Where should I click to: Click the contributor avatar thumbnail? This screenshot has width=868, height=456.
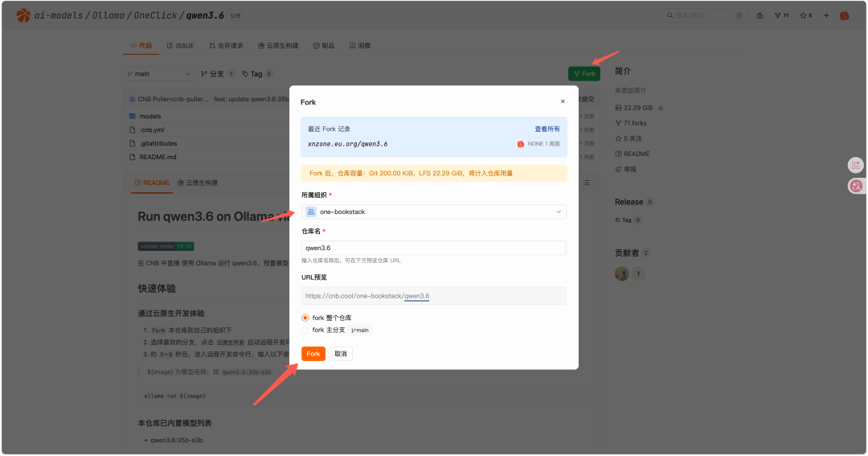(621, 273)
